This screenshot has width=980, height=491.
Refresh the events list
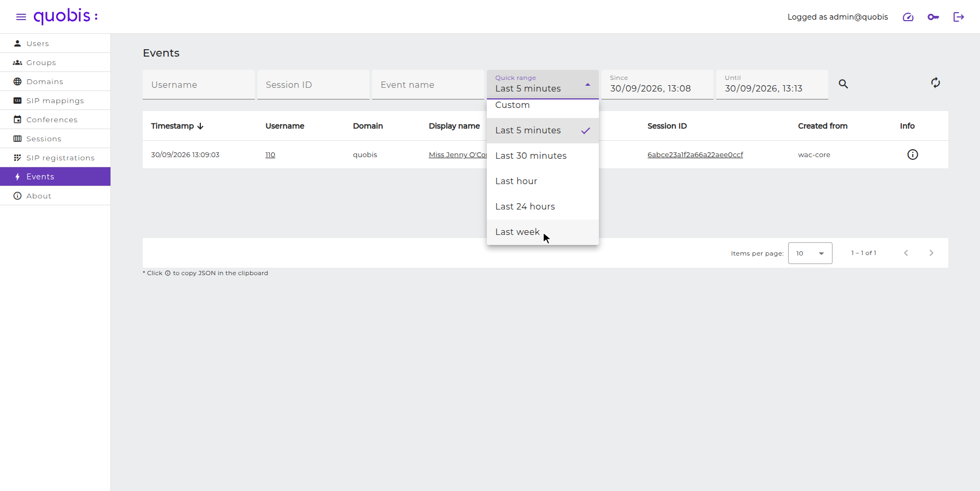tap(936, 83)
